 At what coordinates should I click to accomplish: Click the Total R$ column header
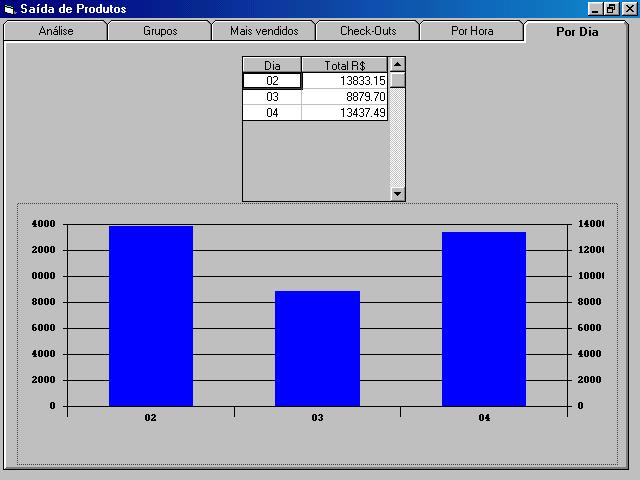pos(345,65)
